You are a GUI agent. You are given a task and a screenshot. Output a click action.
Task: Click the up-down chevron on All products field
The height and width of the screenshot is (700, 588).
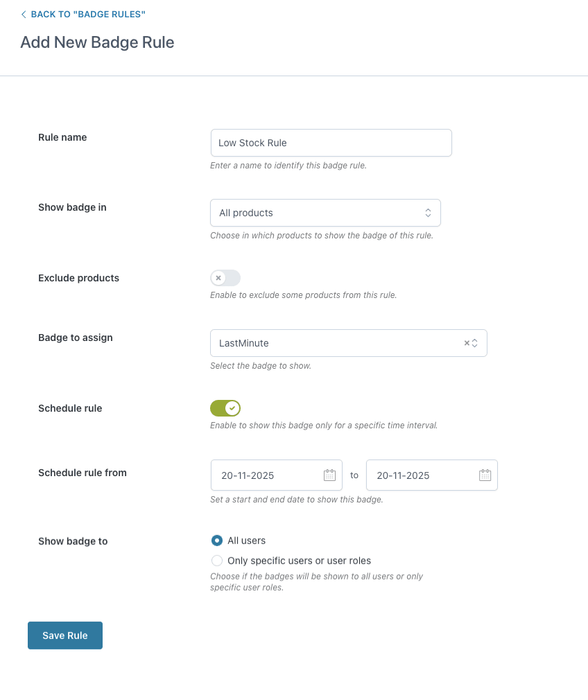pos(429,213)
